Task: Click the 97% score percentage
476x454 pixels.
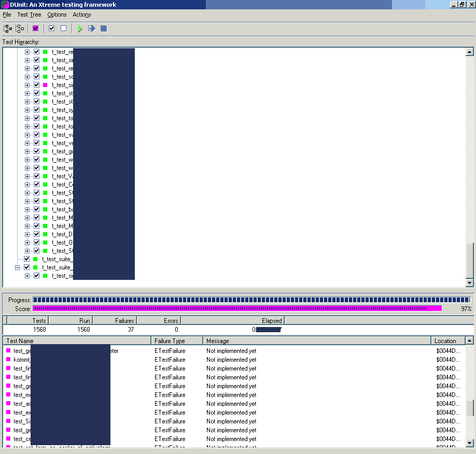Action: [466, 309]
